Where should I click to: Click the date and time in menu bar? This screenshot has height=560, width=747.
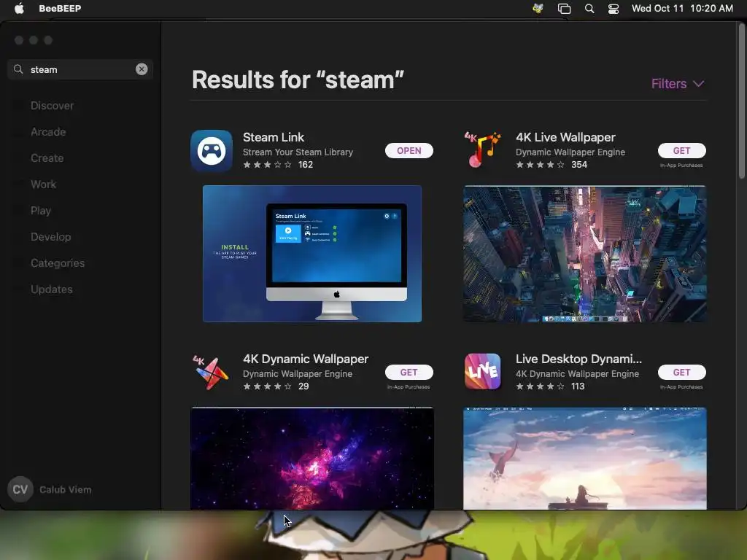tap(682, 8)
